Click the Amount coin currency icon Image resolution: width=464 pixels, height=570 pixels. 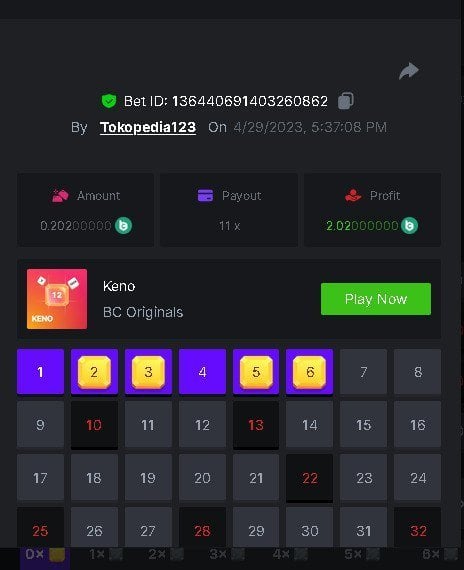(x=124, y=226)
